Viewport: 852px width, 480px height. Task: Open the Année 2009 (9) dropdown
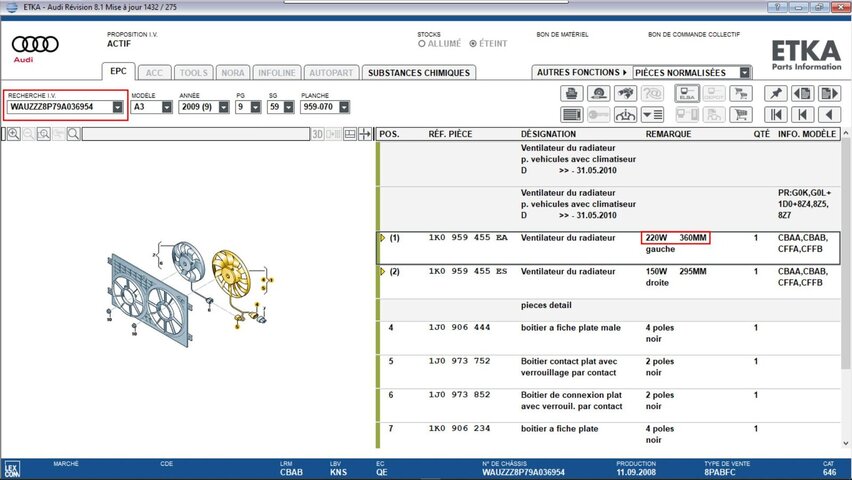(x=223, y=107)
